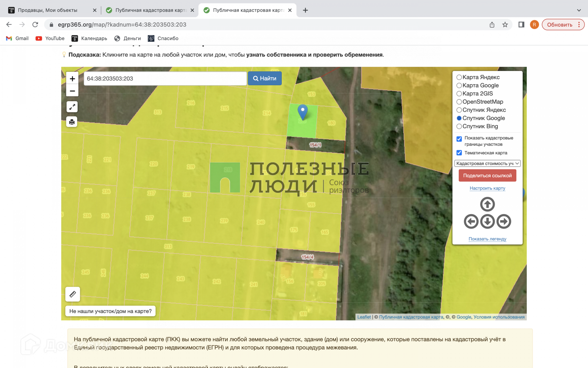Open the YouTube bookmark

(x=50, y=39)
